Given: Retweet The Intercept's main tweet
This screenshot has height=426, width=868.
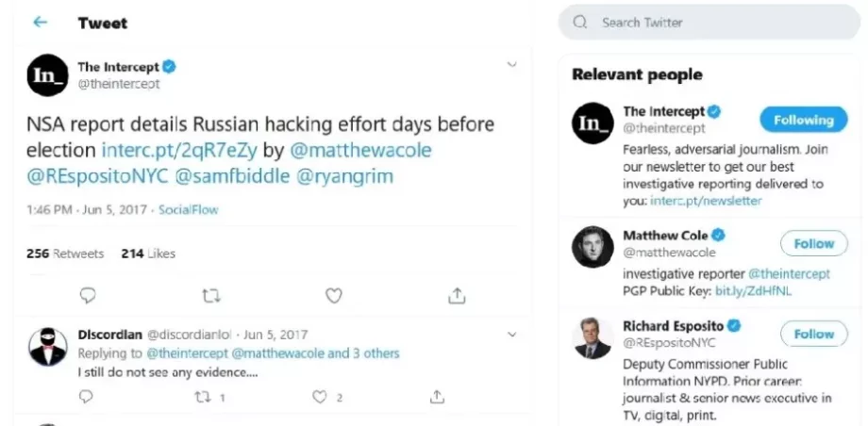Looking at the screenshot, I should click(x=211, y=296).
